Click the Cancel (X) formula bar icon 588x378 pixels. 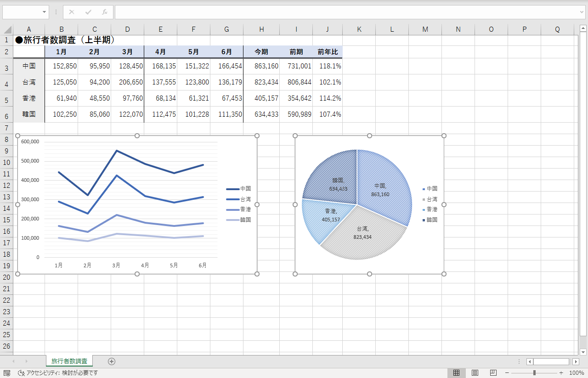72,12
